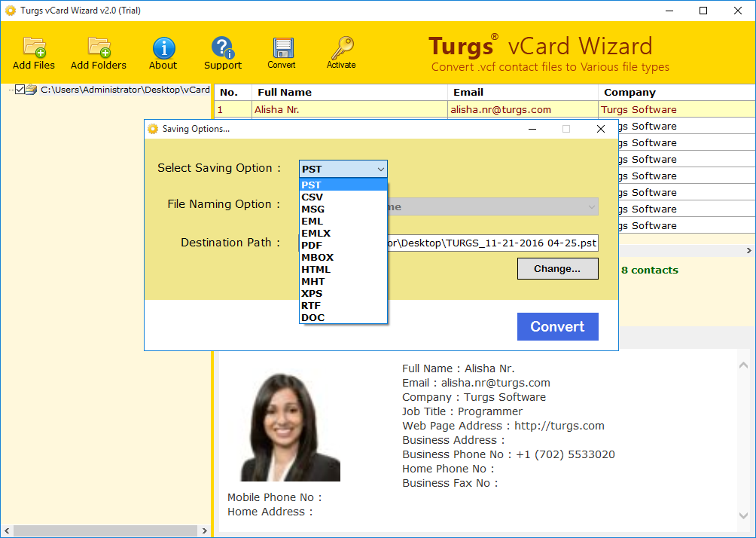The image size is (756, 538).
Task: Click the Email column header
Action: click(523, 92)
